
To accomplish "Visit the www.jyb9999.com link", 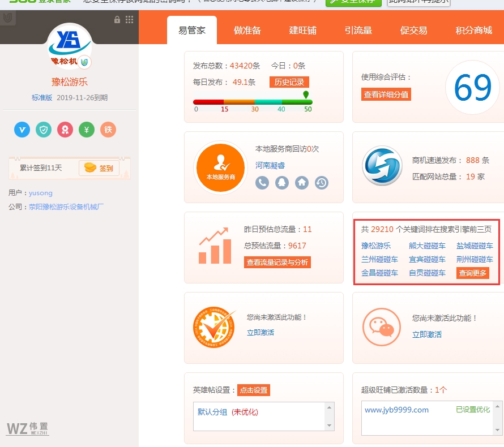I will coord(396,409).
